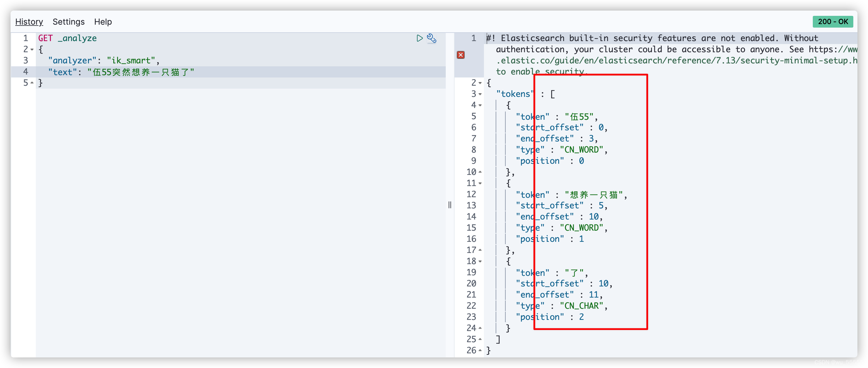Click the panel resize divider handle
This screenshot has height=368, width=868.
coord(450,205)
